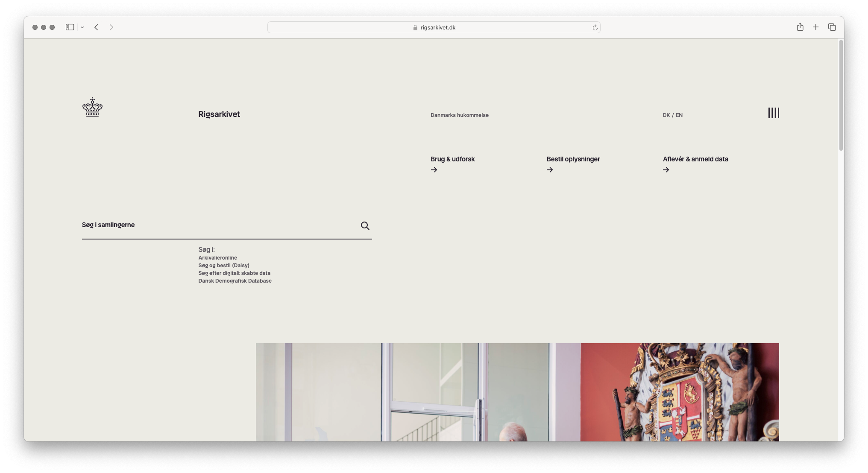Open the Safari share menu
Screen dimensions: 868x473
pyautogui.click(x=800, y=27)
